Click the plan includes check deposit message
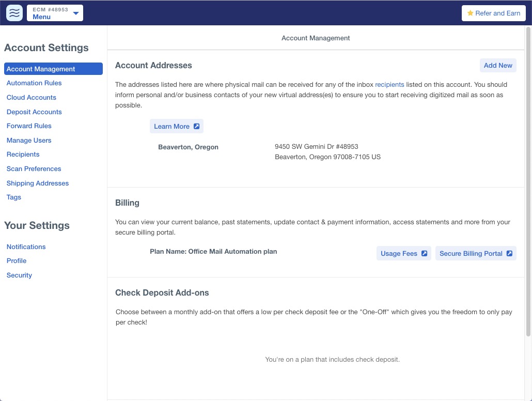 click(x=333, y=360)
